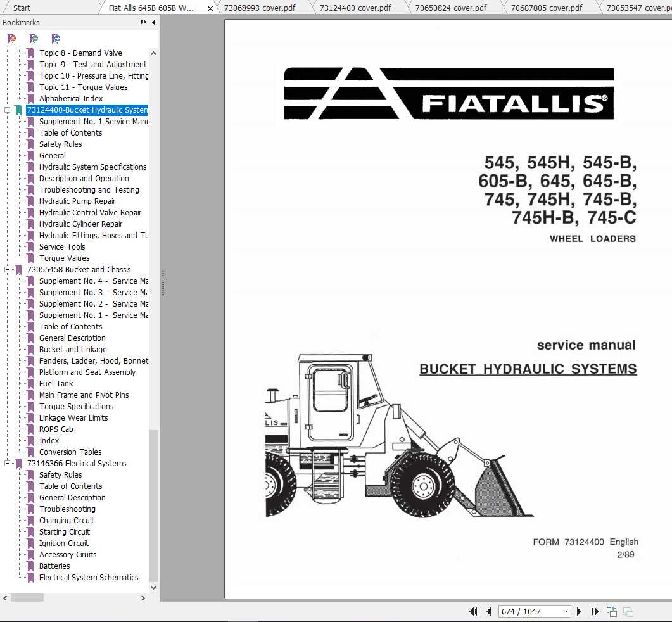
Task: Open Hydraulic Control Valve Repair bookmark
Action: [x=90, y=213]
